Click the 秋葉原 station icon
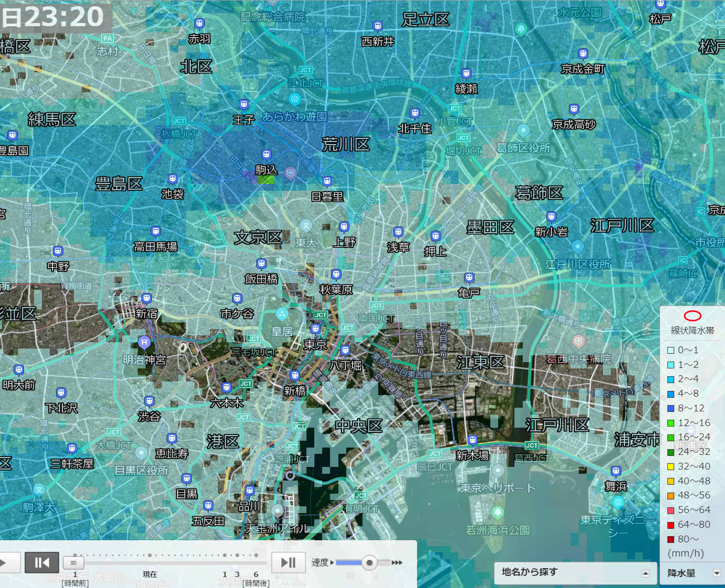 point(336,274)
